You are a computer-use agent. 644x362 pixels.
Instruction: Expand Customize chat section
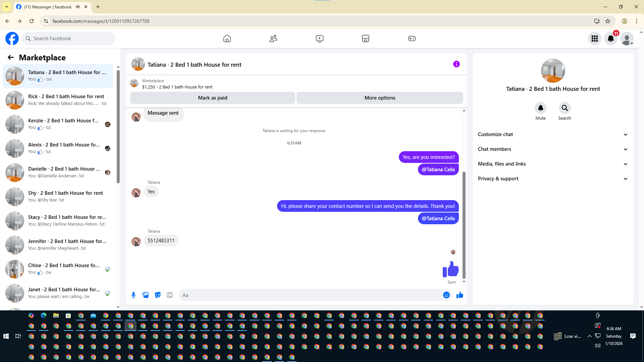[553, 134]
